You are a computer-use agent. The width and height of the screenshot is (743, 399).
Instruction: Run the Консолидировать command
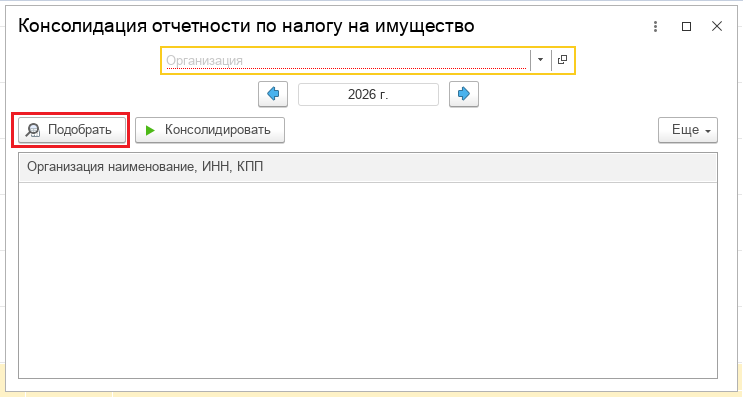point(210,130)
